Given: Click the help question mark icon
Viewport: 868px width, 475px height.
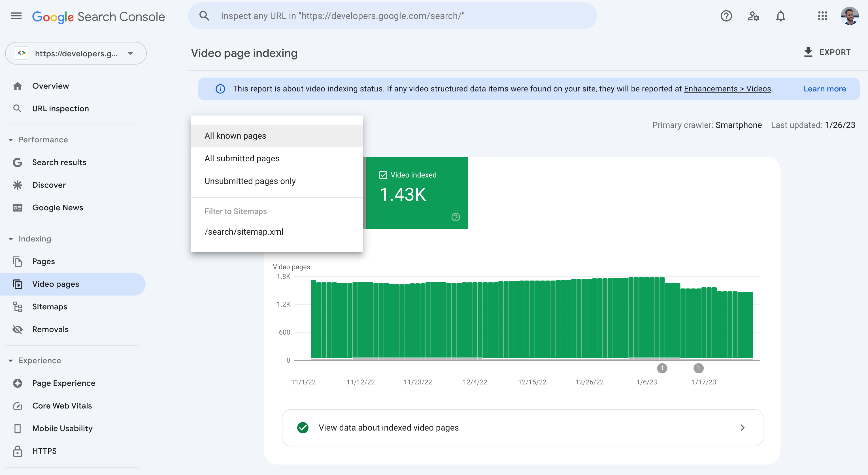Looking at the screenshot, I should [726, 16].
